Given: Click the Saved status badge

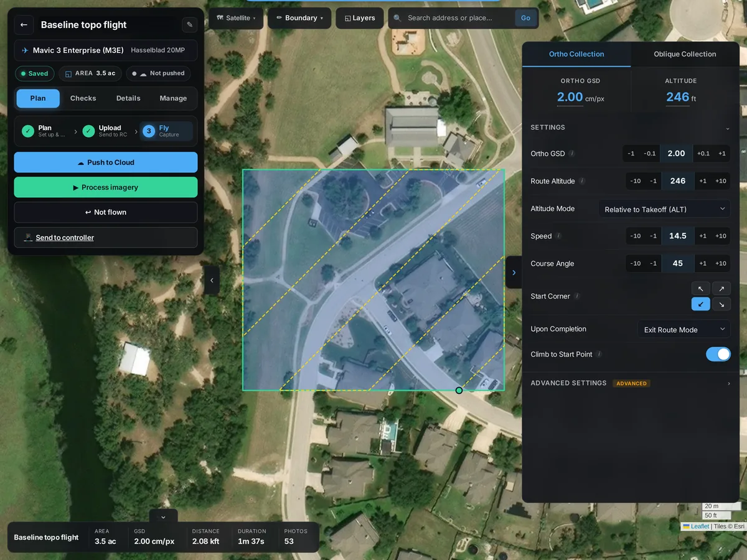Looking at the screenshot, I should tap(34, 73).
